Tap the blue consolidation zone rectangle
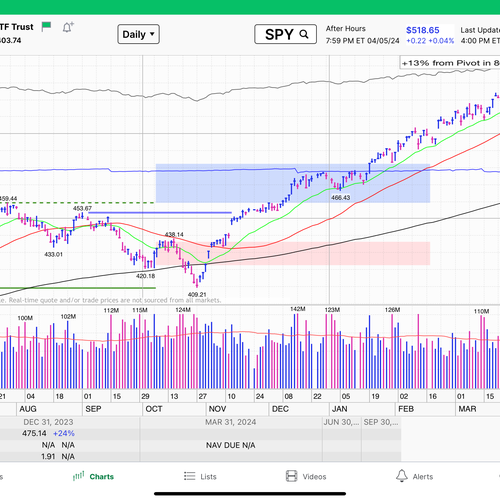The image size is (500, 500). (x=293, y=183)
